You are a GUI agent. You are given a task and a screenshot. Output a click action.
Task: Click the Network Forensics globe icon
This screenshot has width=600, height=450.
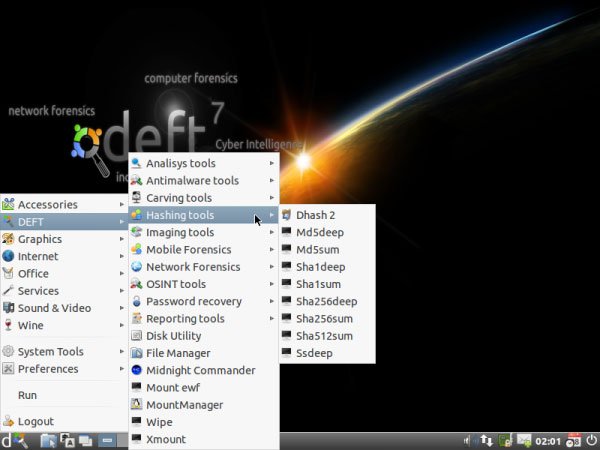click(136, 267)
